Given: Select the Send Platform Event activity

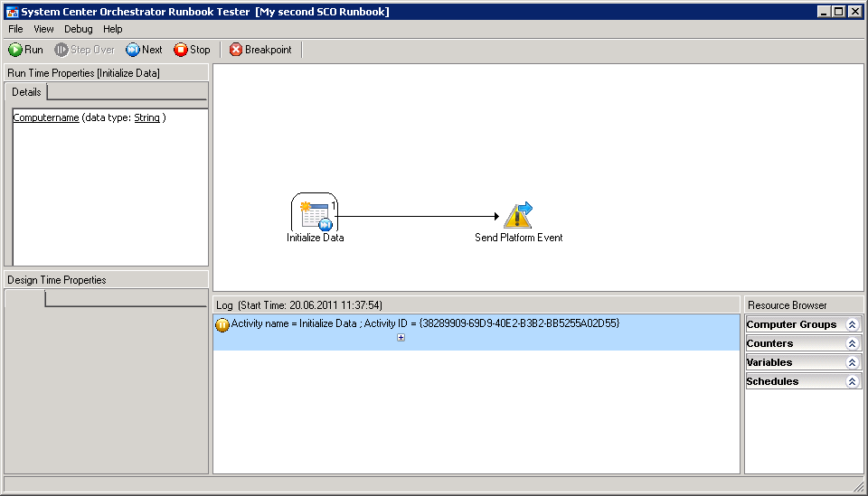Looking at the screenshot, I should coord(518,215).
